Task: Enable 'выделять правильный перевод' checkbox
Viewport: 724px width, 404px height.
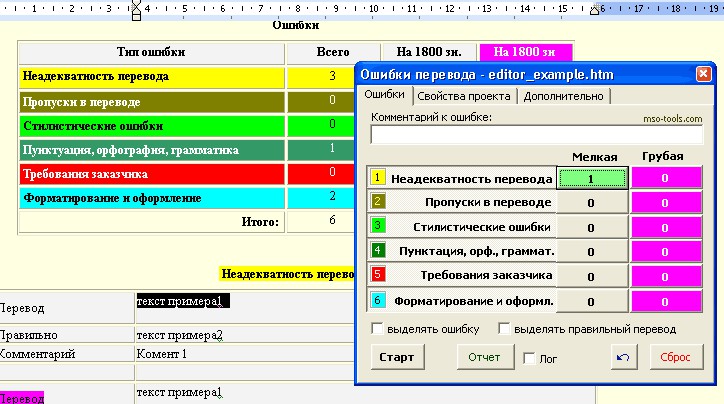Action: (504, 329)
